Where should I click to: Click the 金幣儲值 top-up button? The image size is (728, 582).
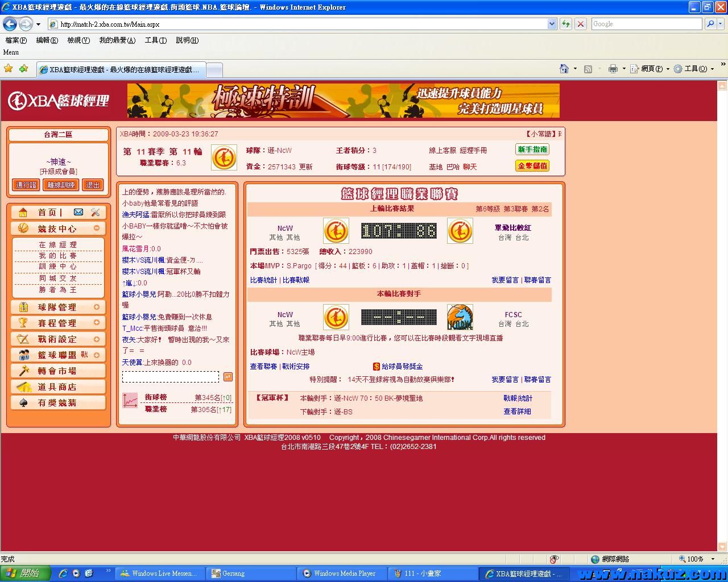pos(532,166)
